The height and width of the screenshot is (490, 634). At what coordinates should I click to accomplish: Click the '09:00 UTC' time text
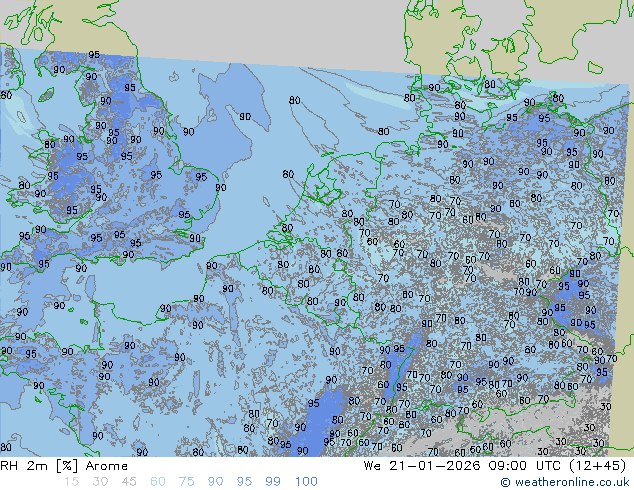tap(524, 466)
